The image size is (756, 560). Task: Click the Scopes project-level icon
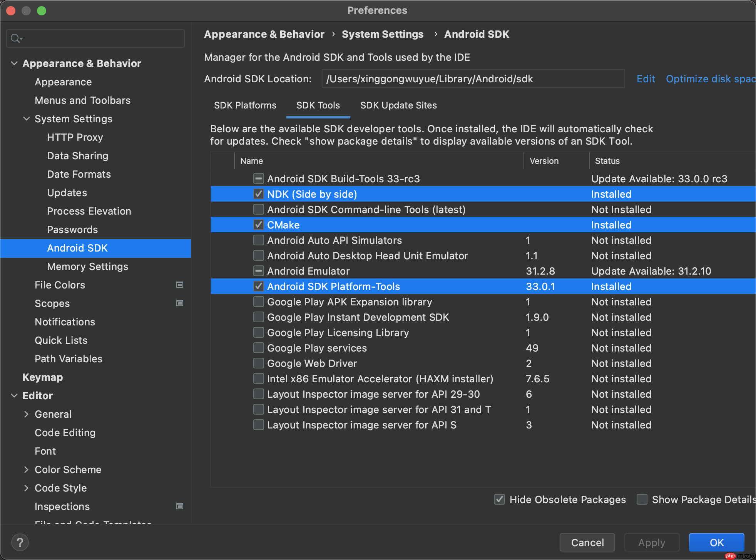pyautogui.click(x=179, y=303)
